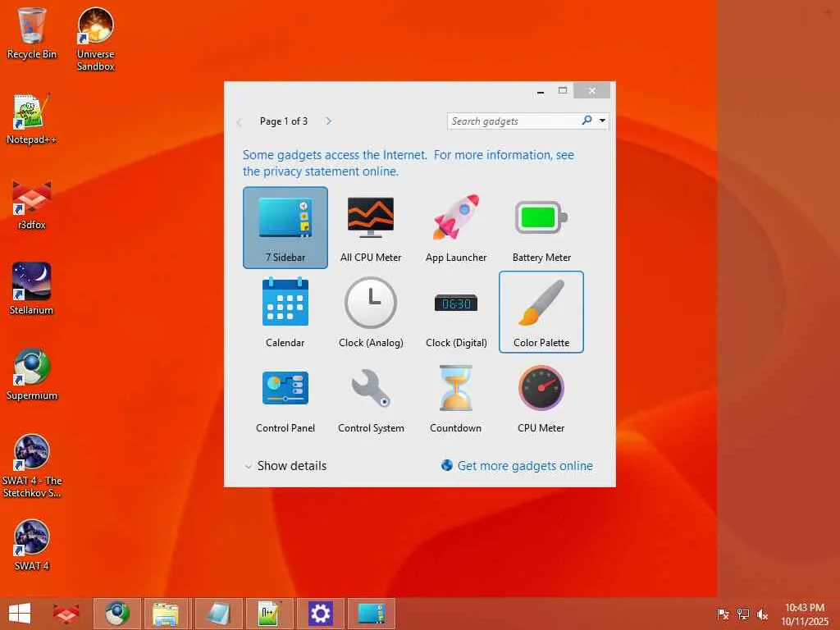Select the 7 Sidebar gadget

pyautogui.click(x=285, y=228)
